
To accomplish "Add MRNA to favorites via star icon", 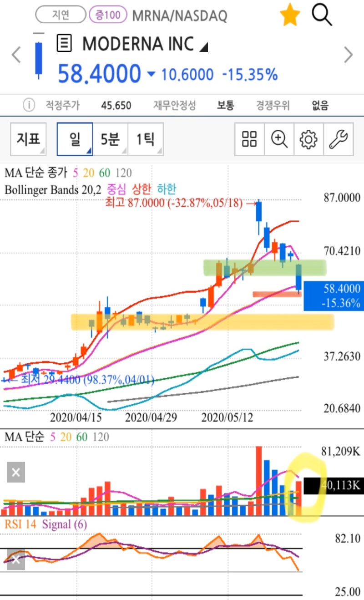I will (x=290, y=14).
